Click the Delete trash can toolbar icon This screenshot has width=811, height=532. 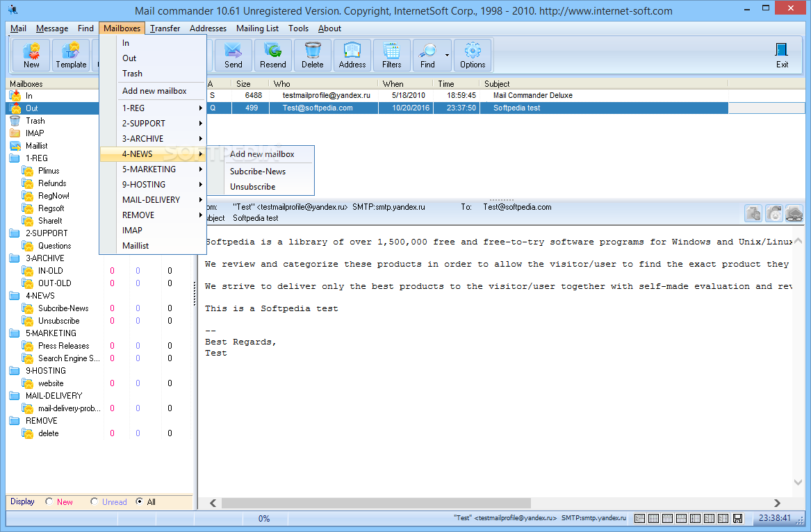[x=313, y=55]
